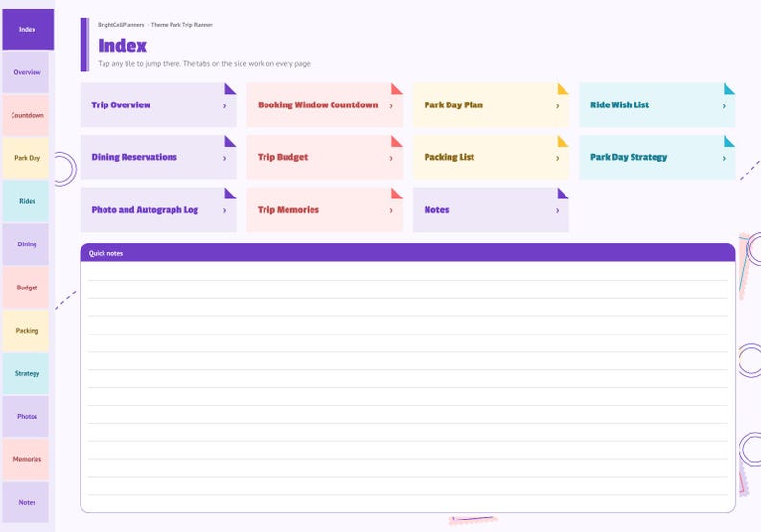Go to the Memories side tab
The image size is (761, 532).
[x=26, y=459]
